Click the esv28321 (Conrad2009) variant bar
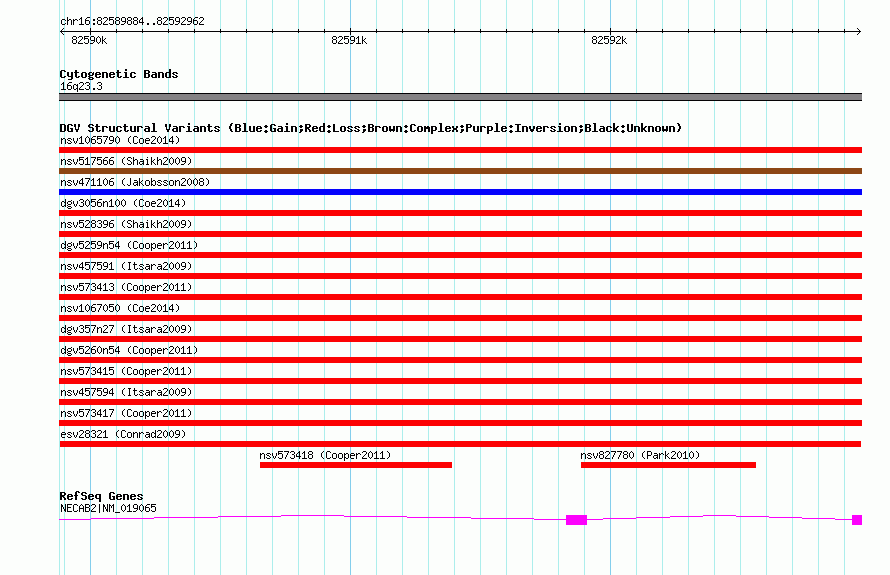 click(460, 444)
